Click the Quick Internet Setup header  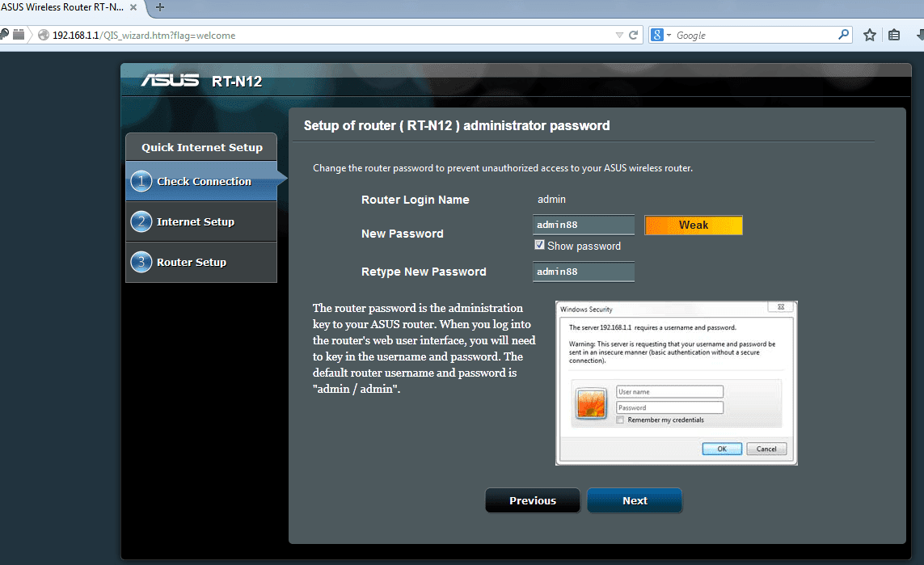(x=201, y=147)
